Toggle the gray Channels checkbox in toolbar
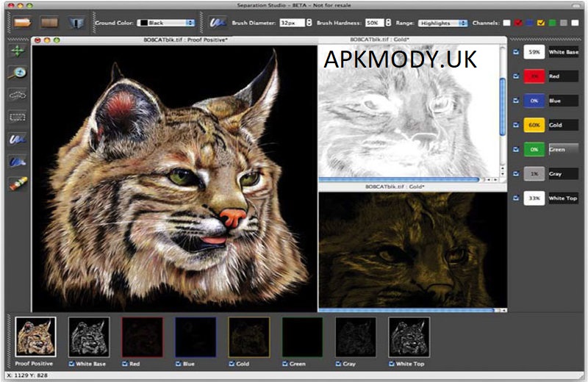Screen dimensions: 588x382 [564, 23]
